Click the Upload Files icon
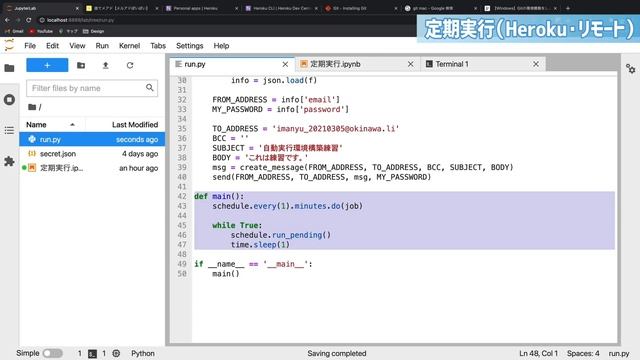640x360 pixels. [x=105, y=65]
